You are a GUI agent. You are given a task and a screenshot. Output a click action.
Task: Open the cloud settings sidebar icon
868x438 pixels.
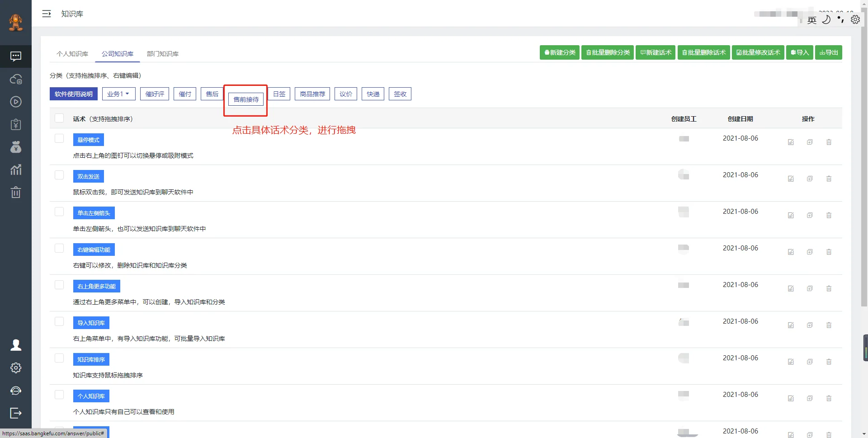coord(16,79)
